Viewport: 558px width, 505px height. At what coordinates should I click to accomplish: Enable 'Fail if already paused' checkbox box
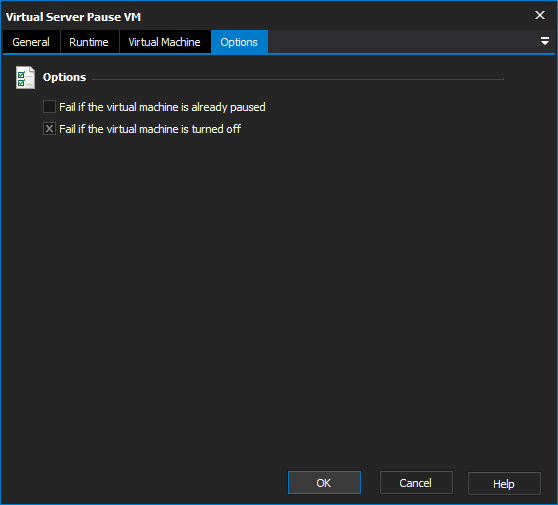[49, 107]
